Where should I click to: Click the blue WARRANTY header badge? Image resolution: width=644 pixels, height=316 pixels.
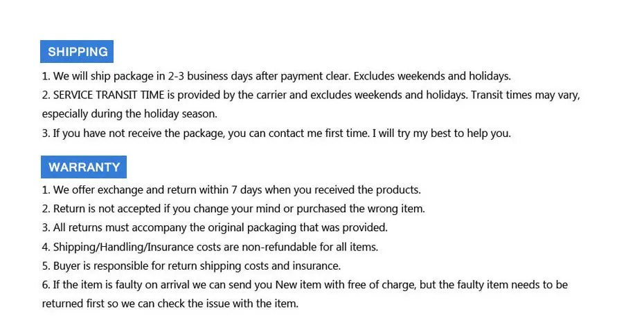pos(84,167)
